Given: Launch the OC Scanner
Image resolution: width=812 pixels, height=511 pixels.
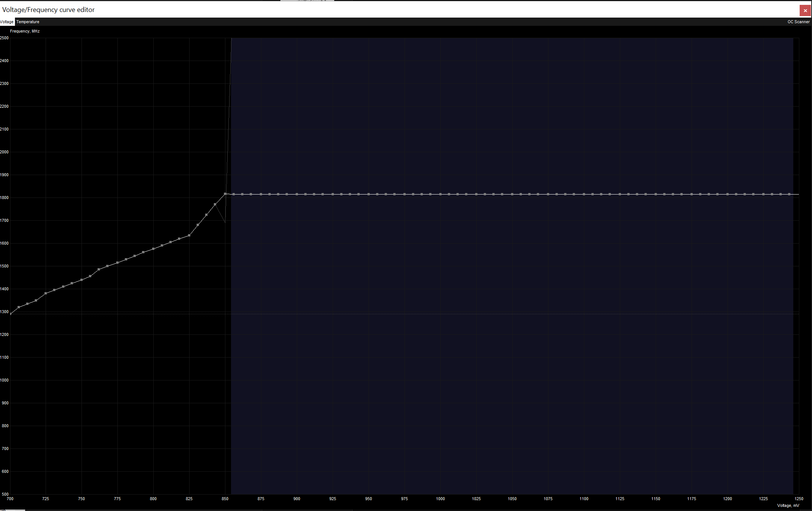Looking at the screenshot, I should point(798,22).
